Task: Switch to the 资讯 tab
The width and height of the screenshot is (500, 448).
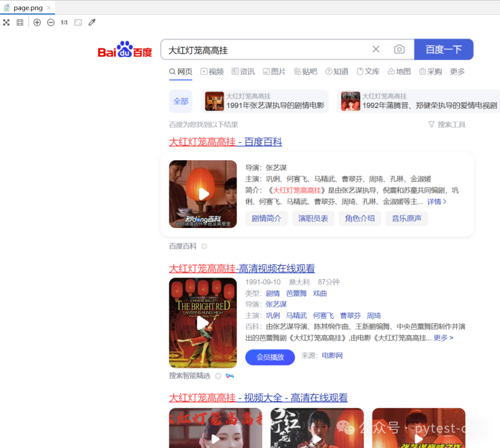Action: [244, 71]
